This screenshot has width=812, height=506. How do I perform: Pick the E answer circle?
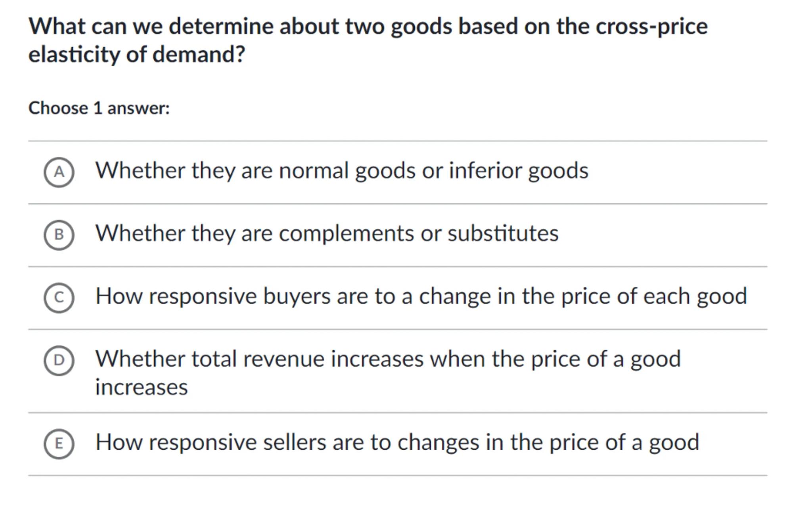(x=59, y=443)
